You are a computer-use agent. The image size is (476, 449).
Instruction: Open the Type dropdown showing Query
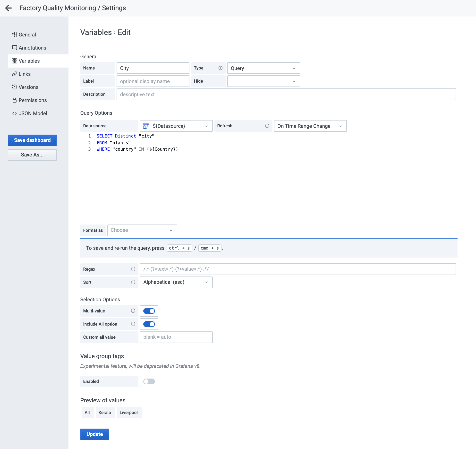[263, 68]
